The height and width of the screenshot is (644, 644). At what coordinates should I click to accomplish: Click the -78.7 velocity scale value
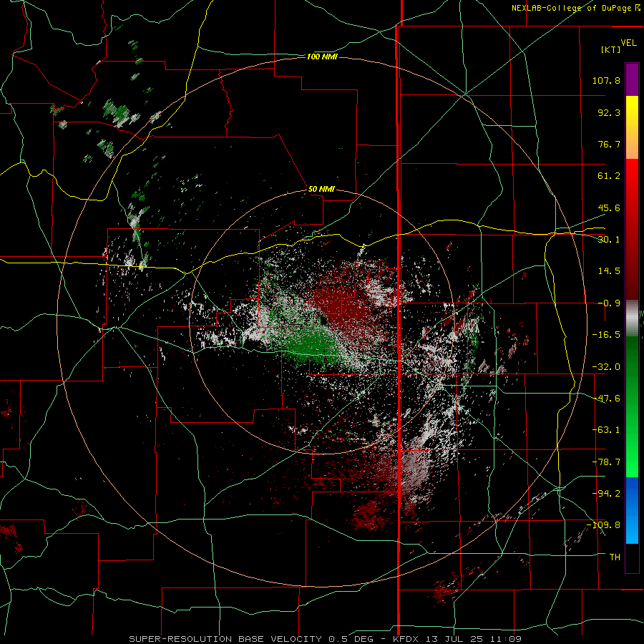(x=606, y=462)
